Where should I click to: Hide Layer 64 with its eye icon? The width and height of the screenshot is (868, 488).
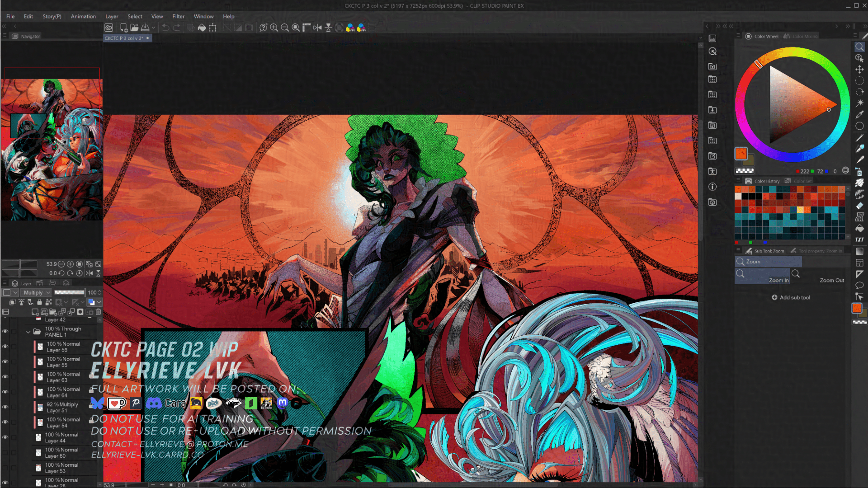pyautogui.click(x=5, y=392)
